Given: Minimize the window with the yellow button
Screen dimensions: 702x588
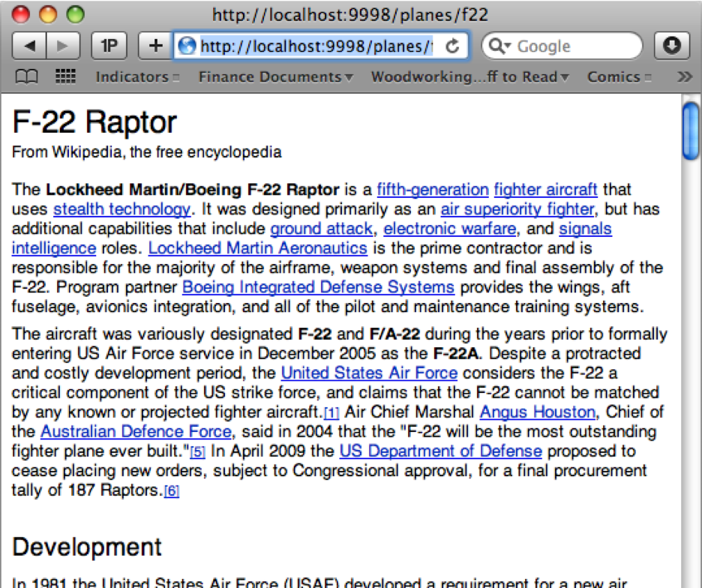Looking at the screenshot, I should pos(48,15).
